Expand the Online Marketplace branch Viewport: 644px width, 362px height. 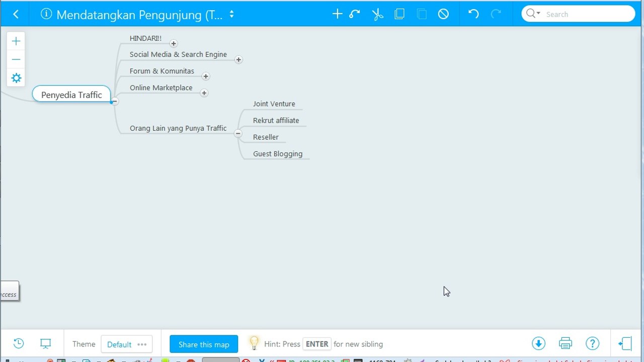pyautogui.click(x=204, y=93)
